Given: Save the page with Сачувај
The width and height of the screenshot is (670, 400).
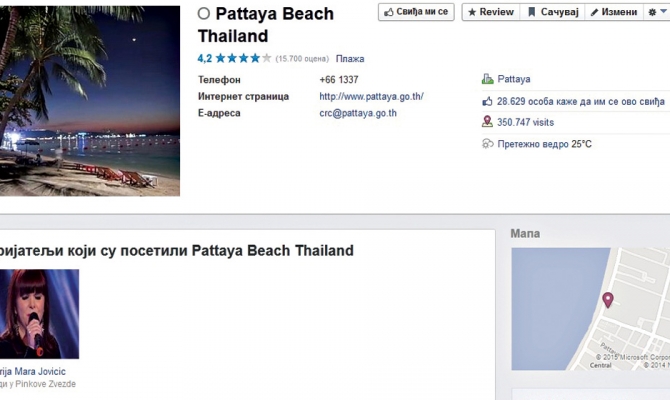Looking at the screenshot, I should point(551,12).
